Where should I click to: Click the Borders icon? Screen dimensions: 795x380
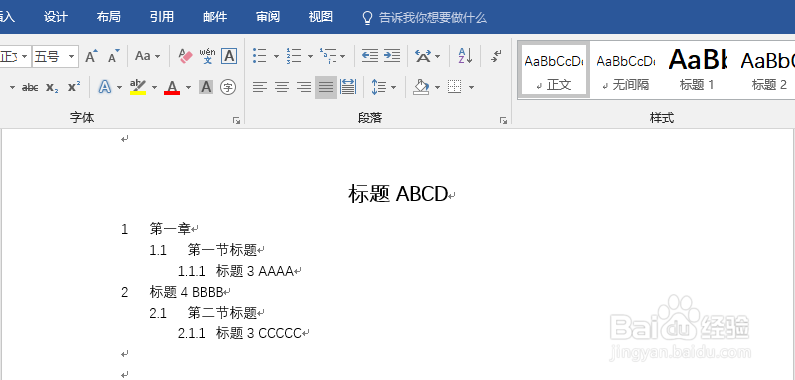point(455,87)
